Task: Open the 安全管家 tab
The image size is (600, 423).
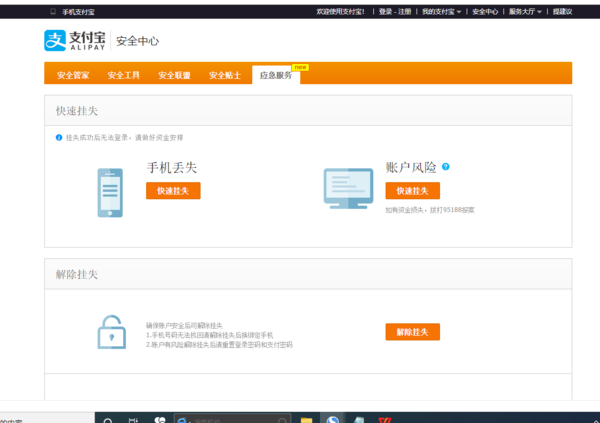Action: (73, 75)
